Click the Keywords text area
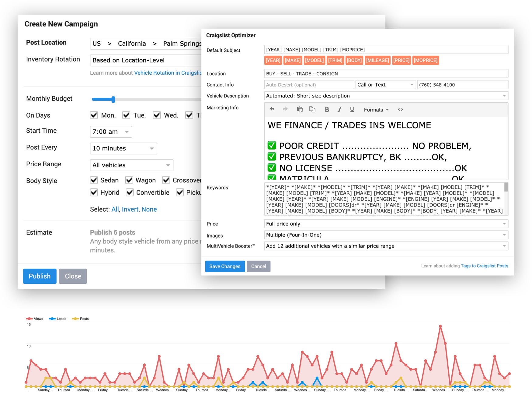532x395 pixels. click(384, 199)
